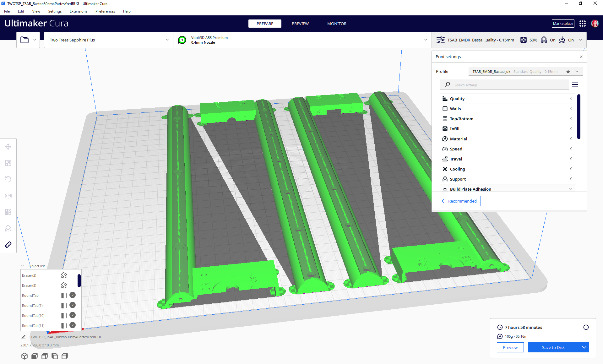Viewport: 603px width, 364px height.
Task: Click the Preview button near print time
Action: 510,347
